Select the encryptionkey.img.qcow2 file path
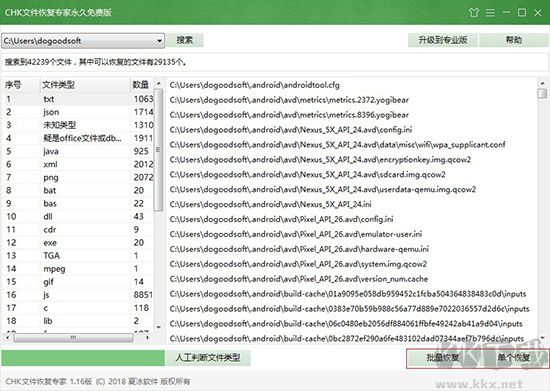550x391 pixels. tap(320, 160)
